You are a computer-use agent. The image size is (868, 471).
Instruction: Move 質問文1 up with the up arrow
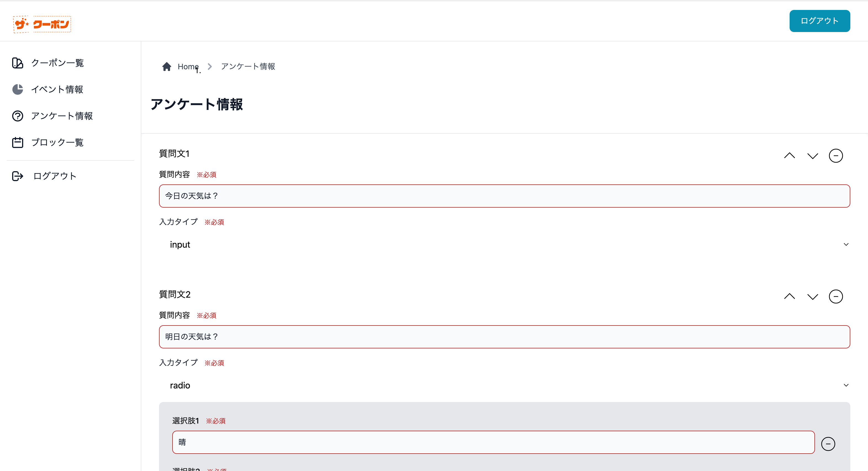coord(790,155)
